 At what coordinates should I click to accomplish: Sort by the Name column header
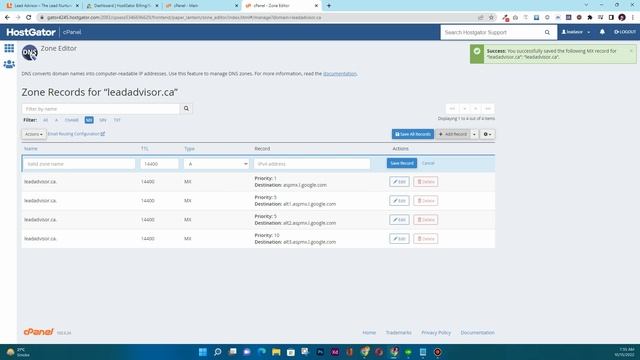tap(31, 149)
